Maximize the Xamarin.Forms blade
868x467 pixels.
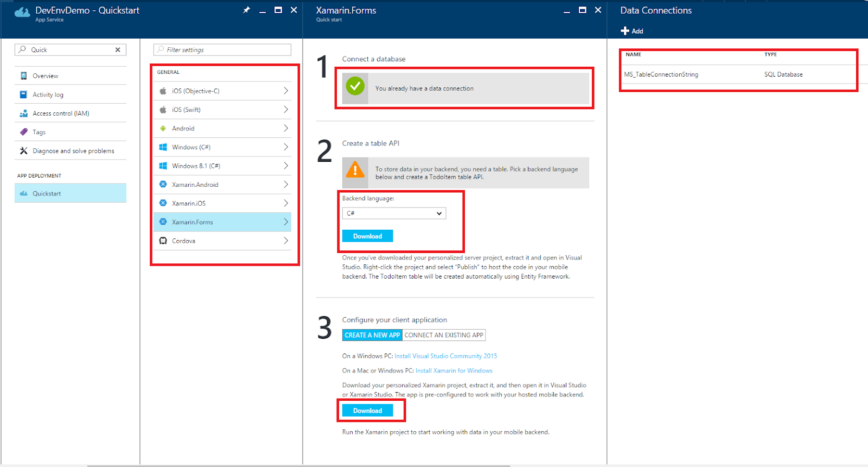pyautogui.click(x=583, y=10)
